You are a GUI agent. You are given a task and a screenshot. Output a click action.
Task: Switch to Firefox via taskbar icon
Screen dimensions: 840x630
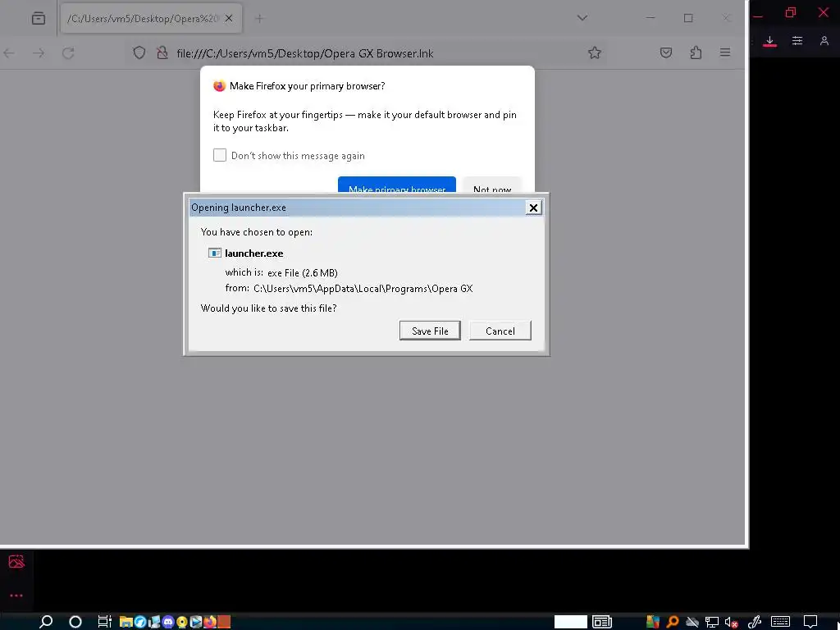[209, 622]
